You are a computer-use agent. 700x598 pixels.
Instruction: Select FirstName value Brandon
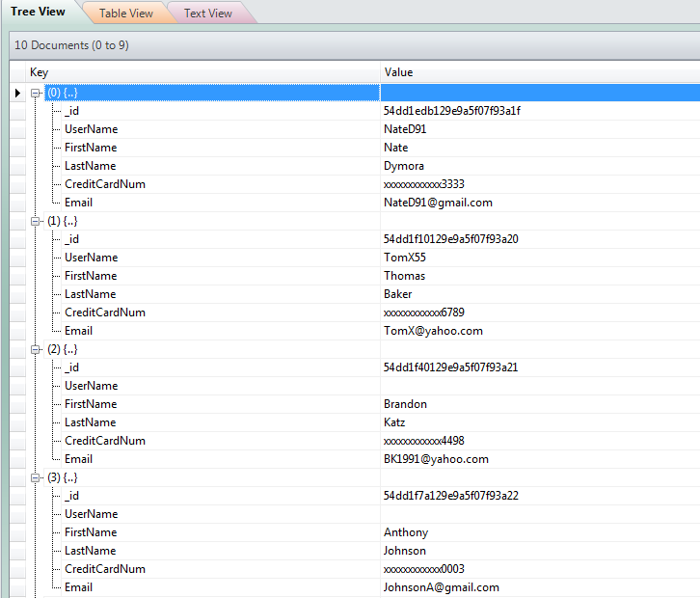pos(405,404)
